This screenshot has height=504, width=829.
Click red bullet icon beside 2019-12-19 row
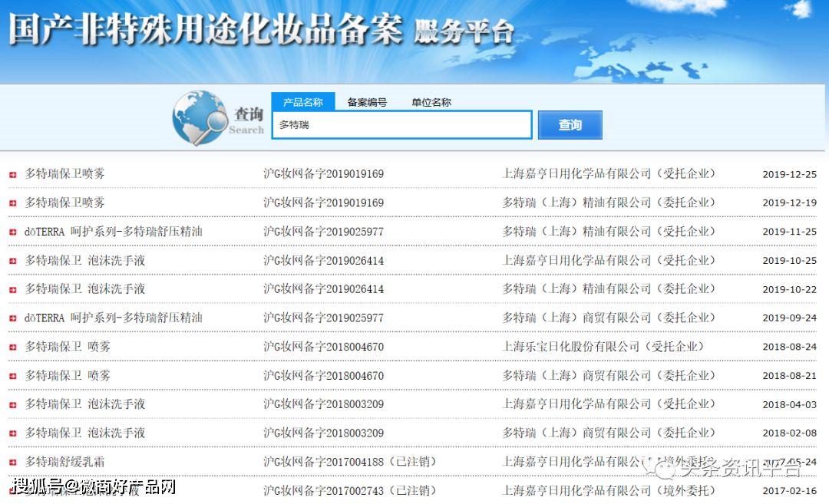coord(13,203)
